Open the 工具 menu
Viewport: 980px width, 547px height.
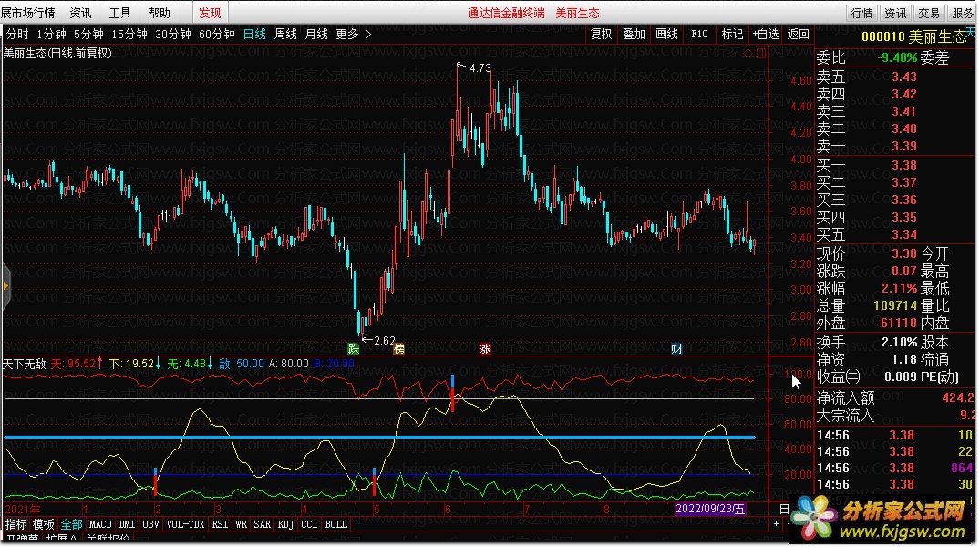[x=119, y=13]
